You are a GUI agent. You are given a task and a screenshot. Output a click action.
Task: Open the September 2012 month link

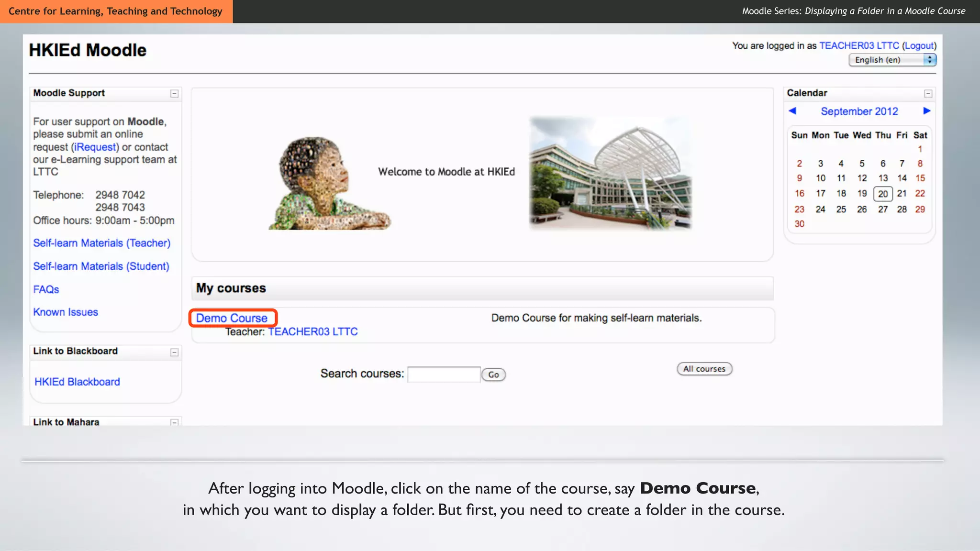click(859, 111)
